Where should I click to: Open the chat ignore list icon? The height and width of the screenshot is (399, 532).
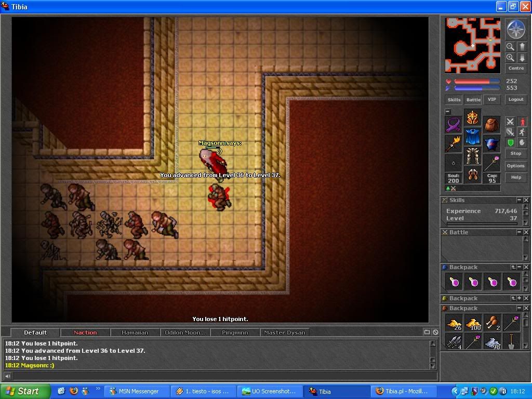coord(435,332)
